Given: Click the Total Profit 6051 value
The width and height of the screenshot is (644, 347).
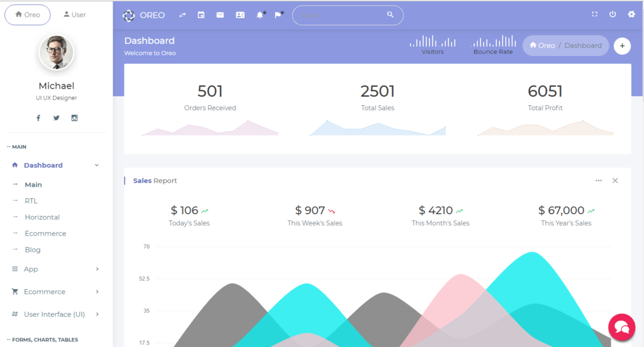Looking at the screenshot, I should pos(545,91).
